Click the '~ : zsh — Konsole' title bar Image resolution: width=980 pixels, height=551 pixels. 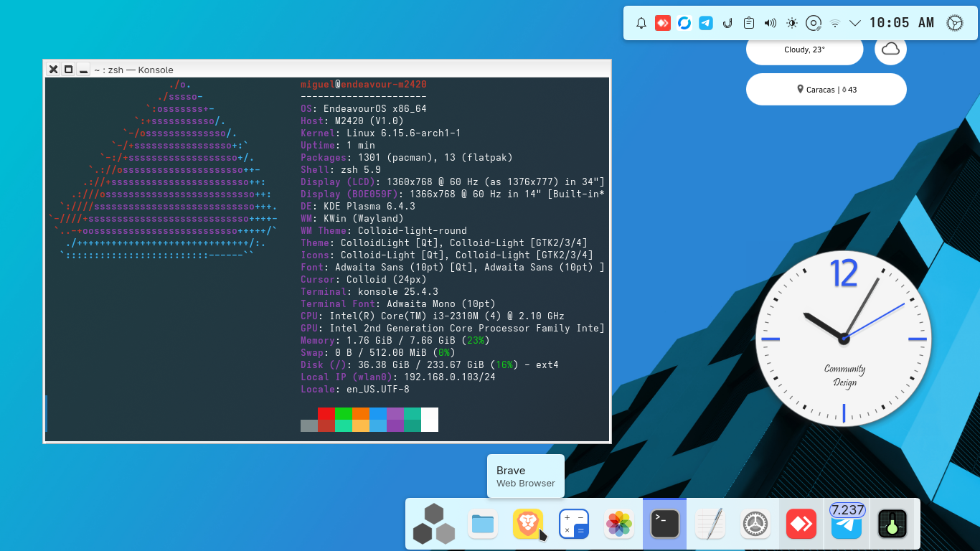coord(327,70)
